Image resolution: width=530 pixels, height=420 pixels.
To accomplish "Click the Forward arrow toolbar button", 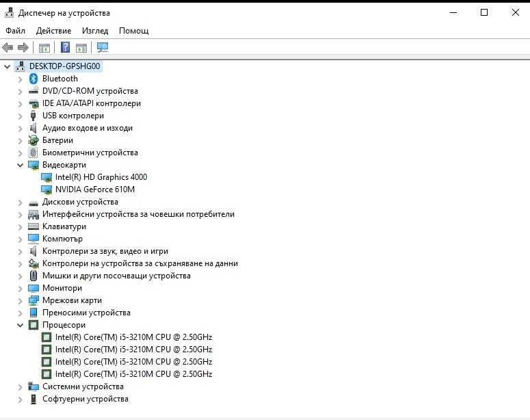I will point(23,48).
